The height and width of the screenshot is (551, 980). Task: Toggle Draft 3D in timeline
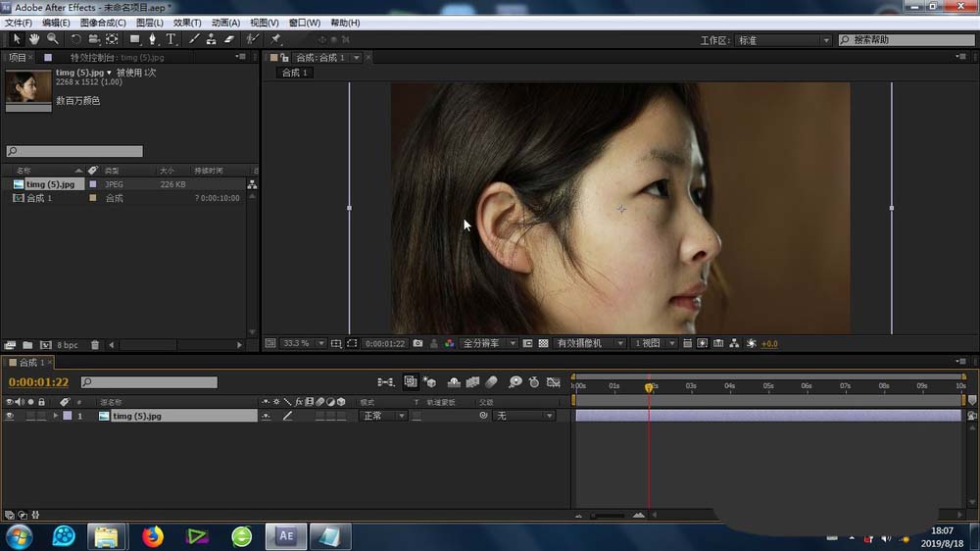click(x=429, y=382)
